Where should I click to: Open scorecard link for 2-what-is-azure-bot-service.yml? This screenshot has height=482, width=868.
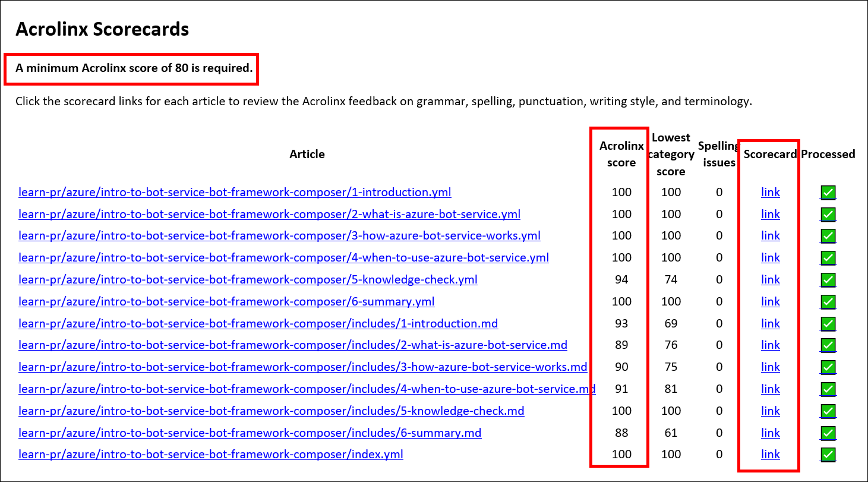(x=771, y=214)
